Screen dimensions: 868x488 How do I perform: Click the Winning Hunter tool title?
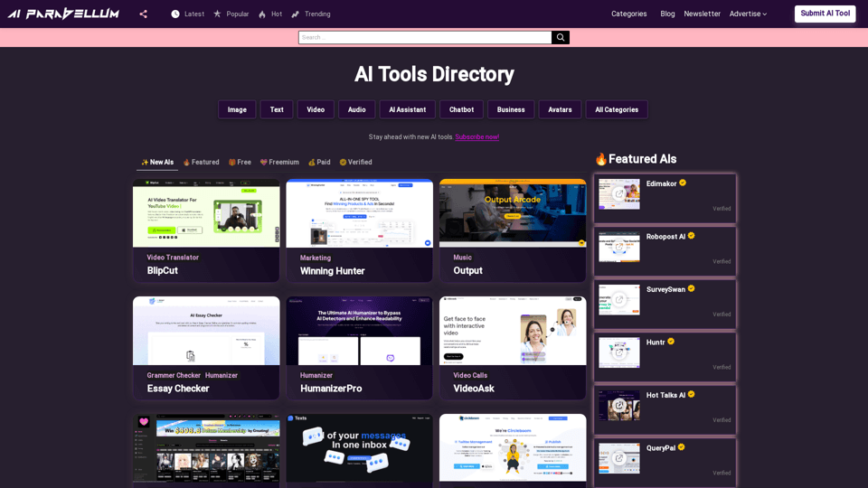coord(332,270)
